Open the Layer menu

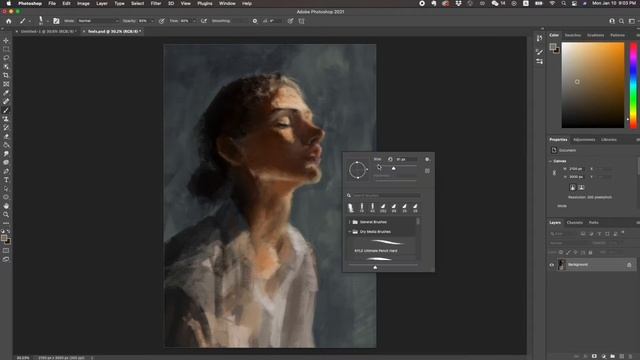point(102,3)
